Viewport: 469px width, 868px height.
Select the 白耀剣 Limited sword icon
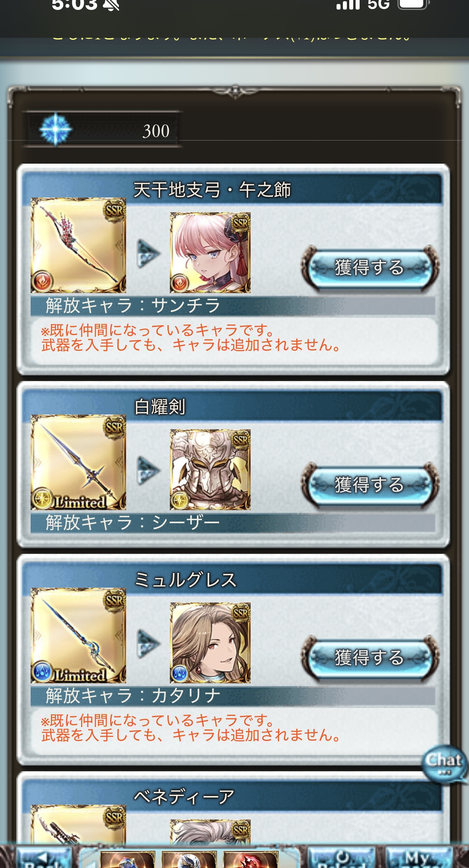[x=78, y=462]
